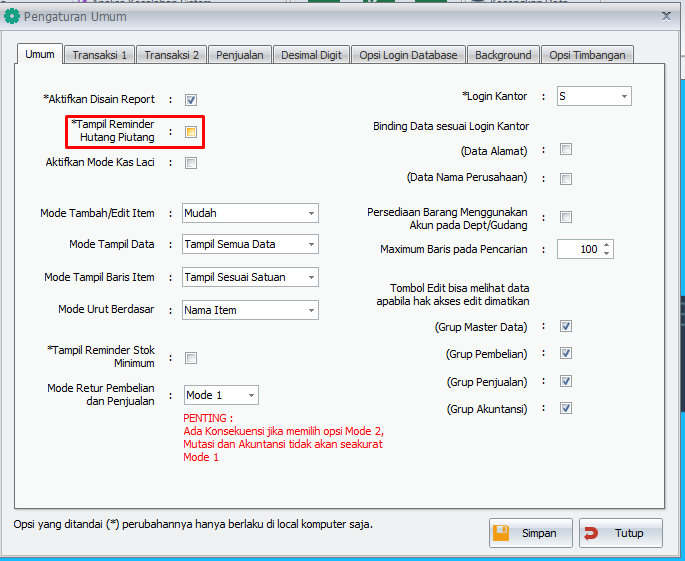Enable Tampil Reminder Hutang Piutang checkbox
685x561 pixels.
click(191, 132)
